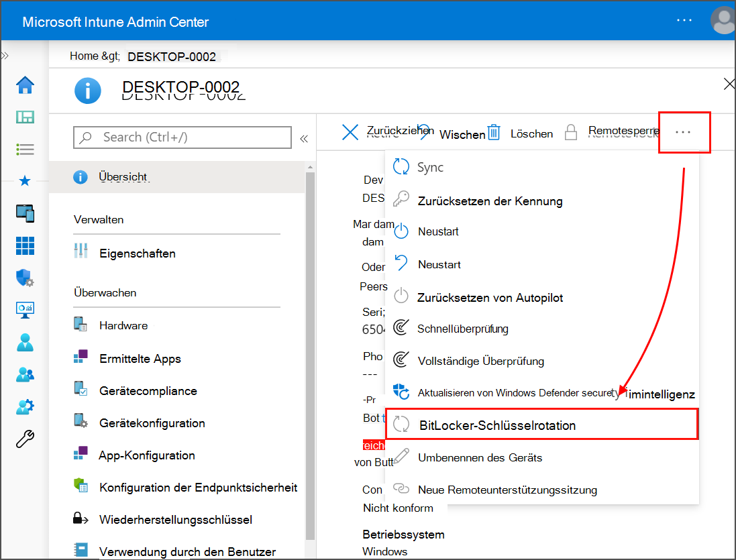The height and width of the screenshot is (560, 736).
Task: Select Vollständige Überprüfung
Action: 542,361
